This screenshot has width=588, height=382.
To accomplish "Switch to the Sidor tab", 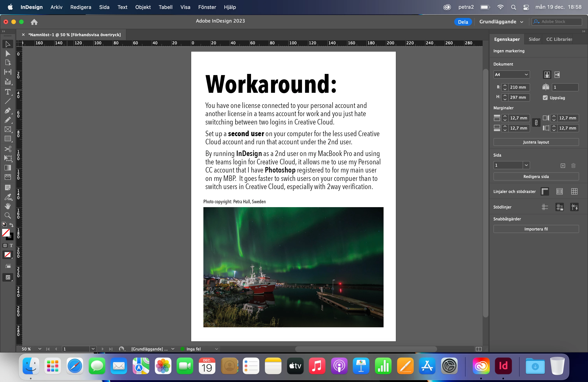I will pos(534,39).
